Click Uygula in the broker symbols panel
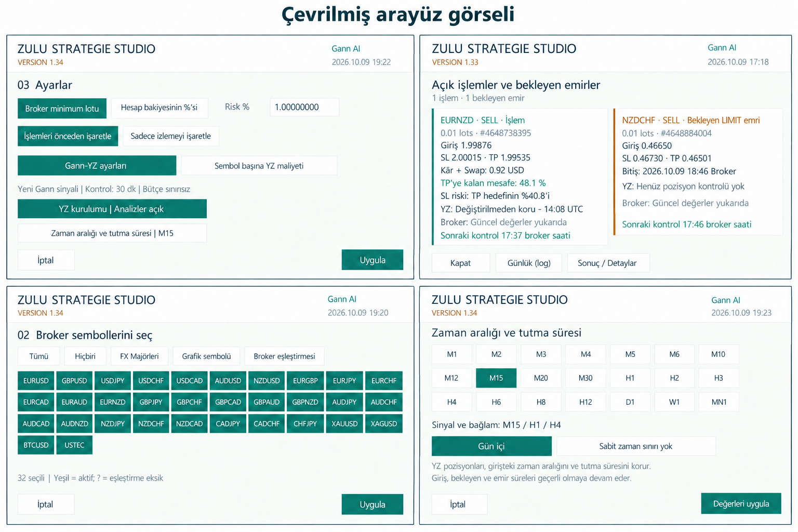The width and height of the screenshot is (798, 532). click(x=373, y=504)
